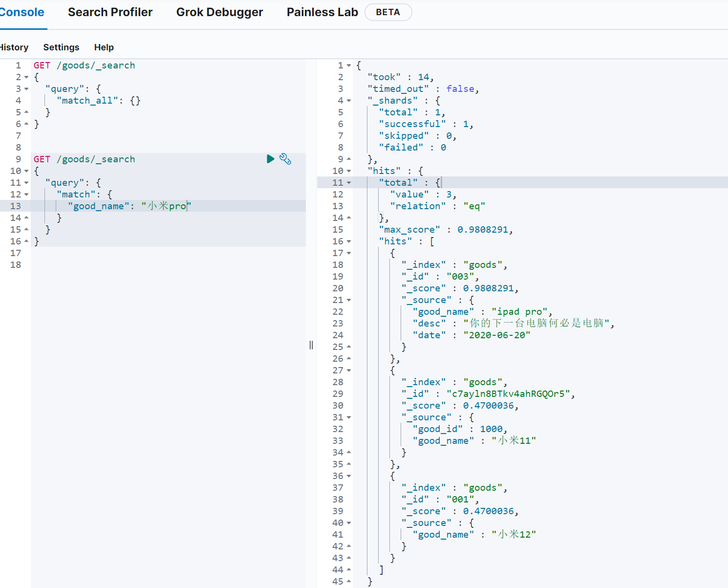Viewport: 728px width, 588px height.
Task: Collapse the hits object on response line 10
Action: 349,171
